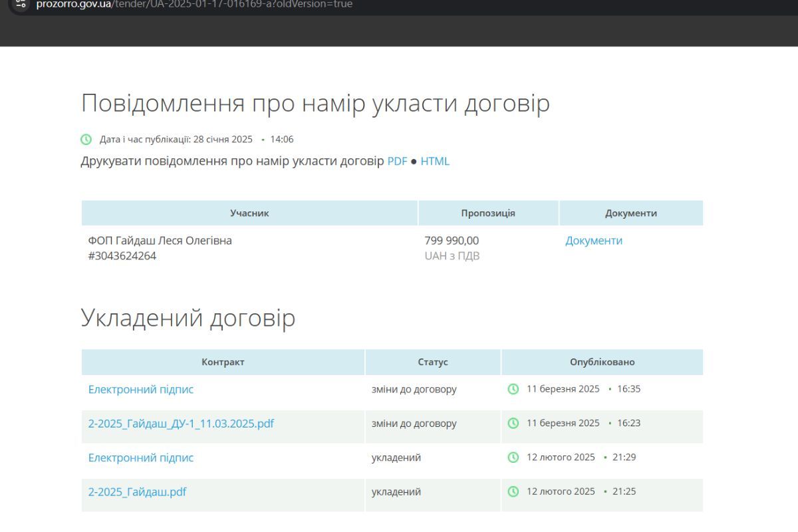Click the clock icon next to 12 лютого 21:29
The image size is (798, 532).
coord(513,458)
